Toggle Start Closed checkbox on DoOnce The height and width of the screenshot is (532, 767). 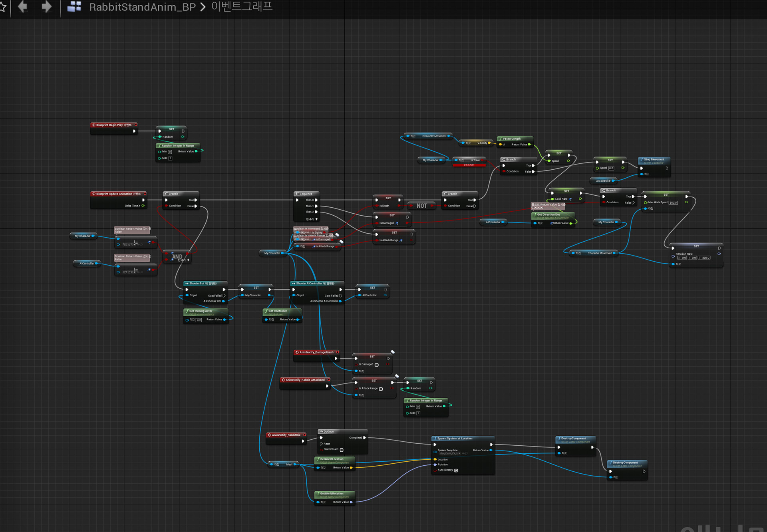[342, 450]
